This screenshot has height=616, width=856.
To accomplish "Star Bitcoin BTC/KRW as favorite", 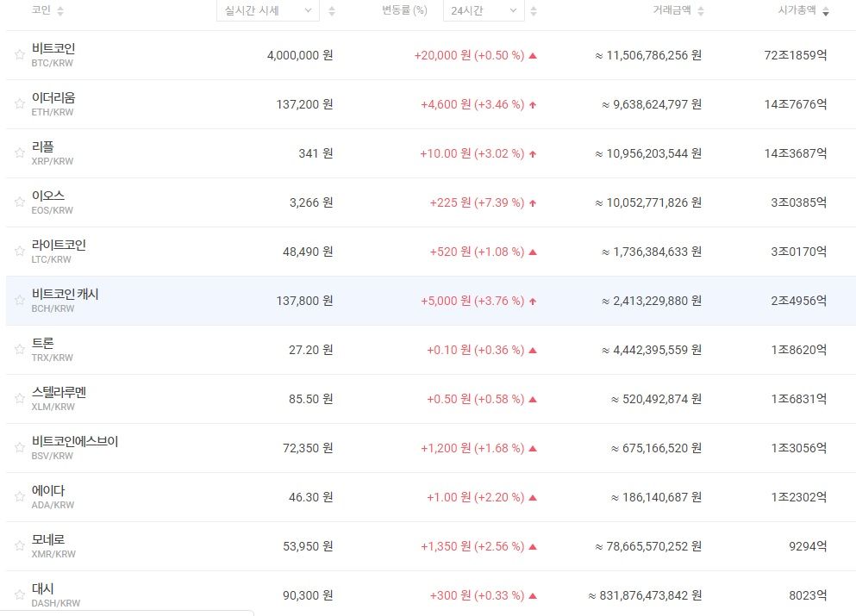I will point(19,55).
